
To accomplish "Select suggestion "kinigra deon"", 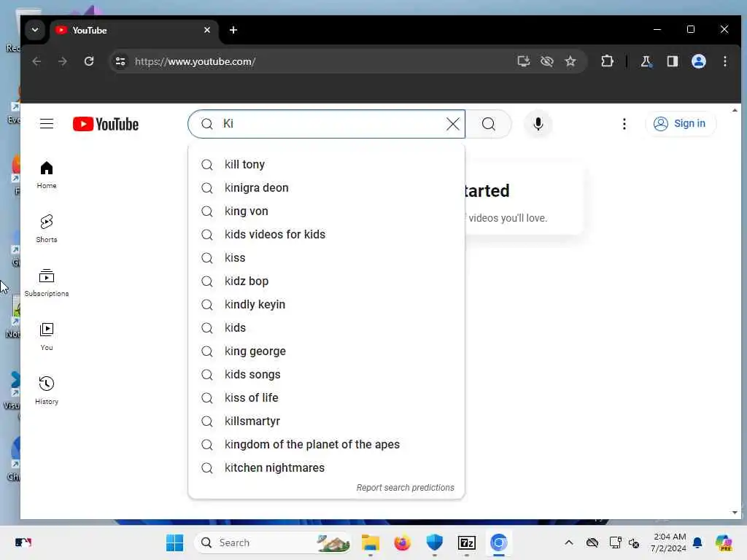I will [x=326, y=187].
